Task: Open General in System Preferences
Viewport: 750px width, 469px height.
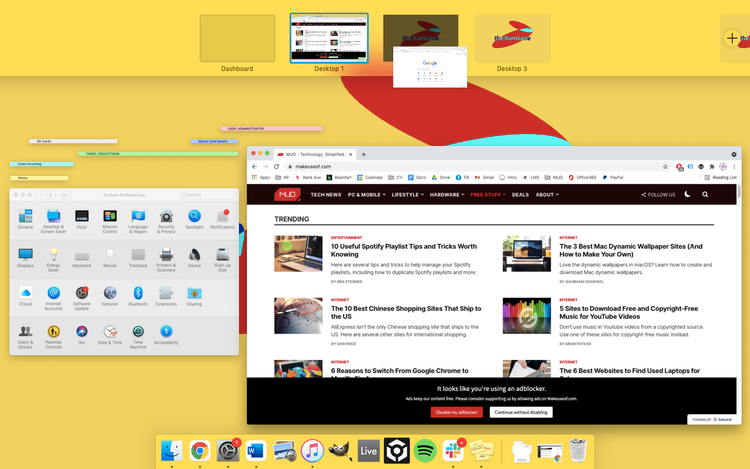Action: (x=25, y=219)
